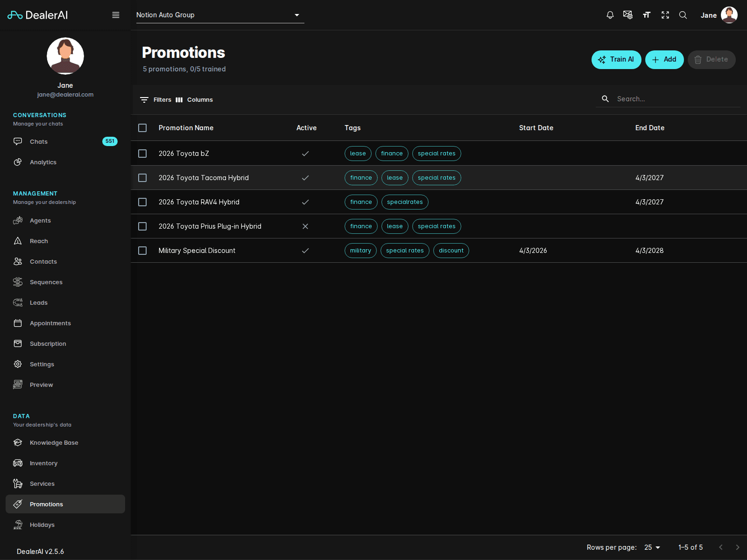Screen dimensions: 747x560
Task: Collapse the sidebar with hamburger menu
Action: point(115,14)
